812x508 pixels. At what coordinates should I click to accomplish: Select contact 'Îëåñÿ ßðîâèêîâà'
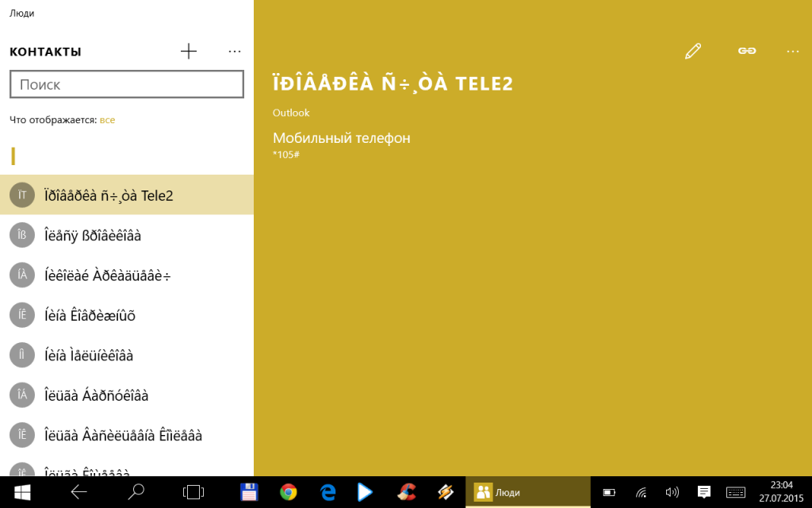click(127, 235)
